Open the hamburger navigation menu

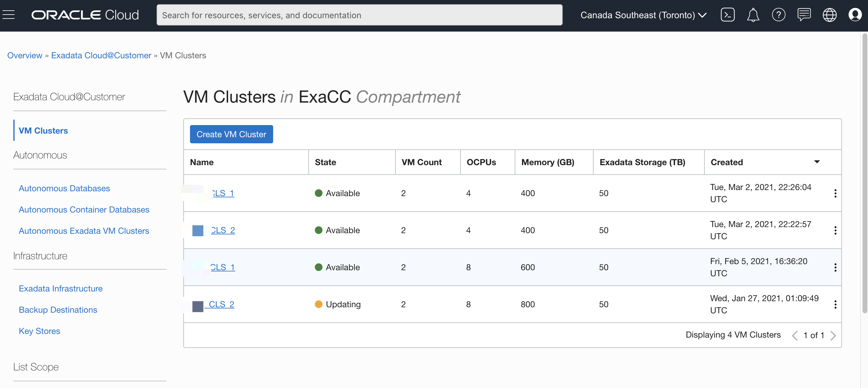pos(8,15)
